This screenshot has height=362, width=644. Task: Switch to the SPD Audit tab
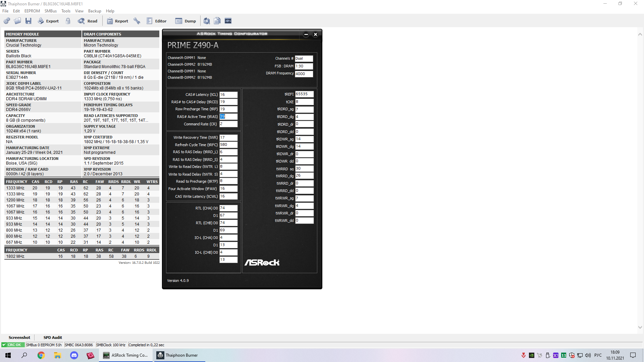point(53,338)
